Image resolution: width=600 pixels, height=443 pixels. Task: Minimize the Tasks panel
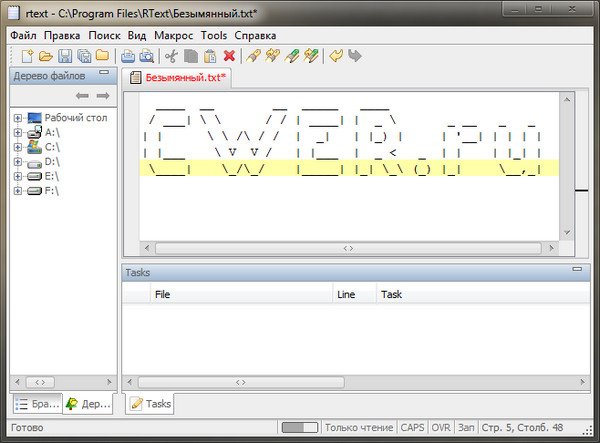[577, 269]
